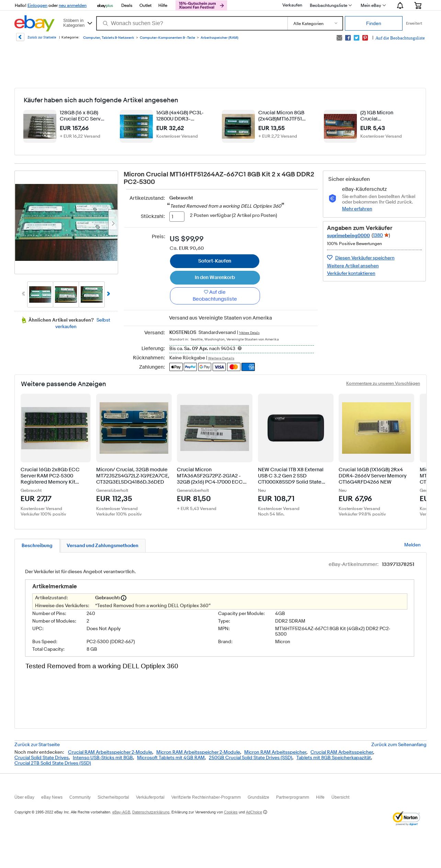
Task: Select the third RAM thumbnail image
Action: 92,294
